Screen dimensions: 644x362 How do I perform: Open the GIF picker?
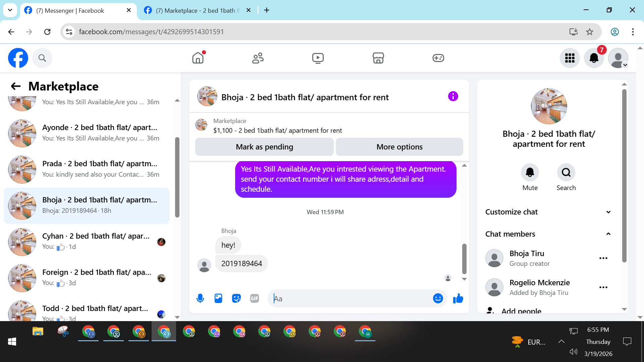click(255, 298)
